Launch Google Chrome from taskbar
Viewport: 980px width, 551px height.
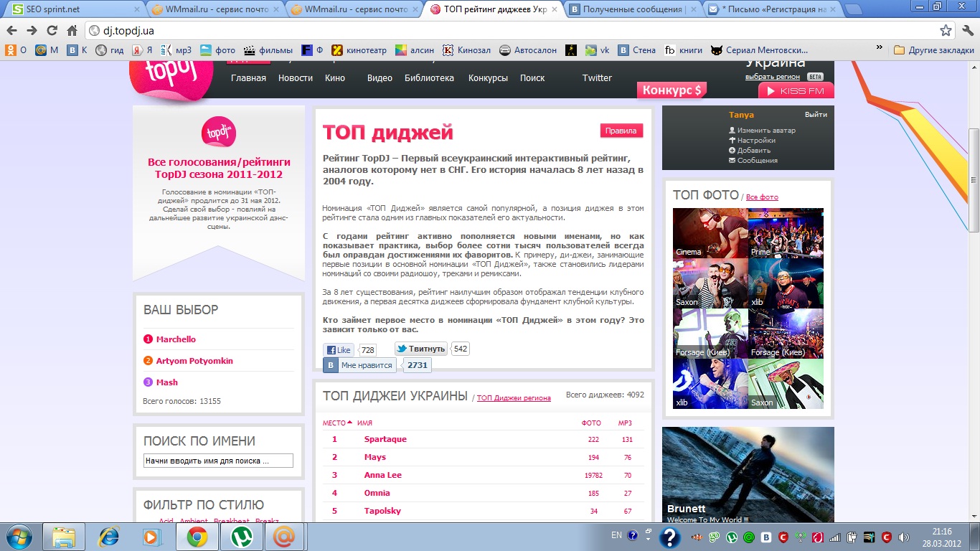(197, 537)
